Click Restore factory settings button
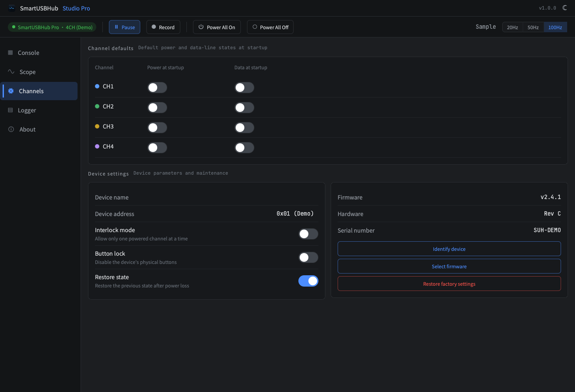Image resolution: width=575 pixels, height=392 pixels. (x=449, y=284)
